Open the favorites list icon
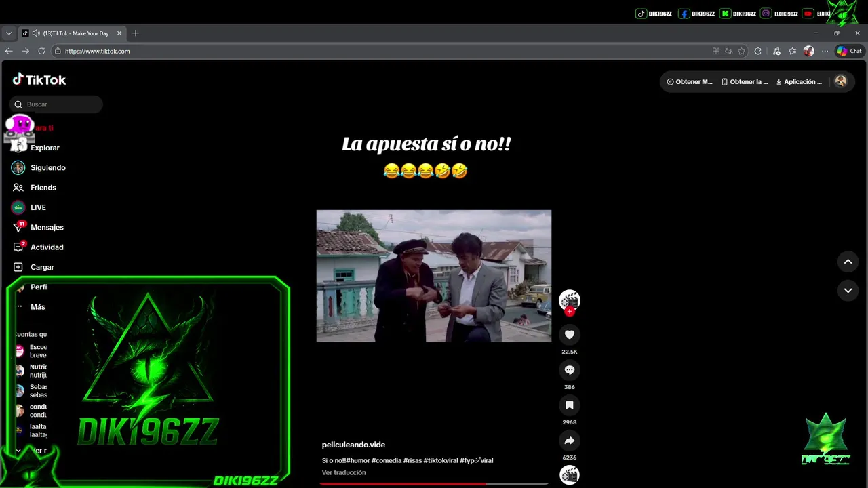The width and height of the screenshot is (868, 488). pyautogui.click(x=793, y=51)
